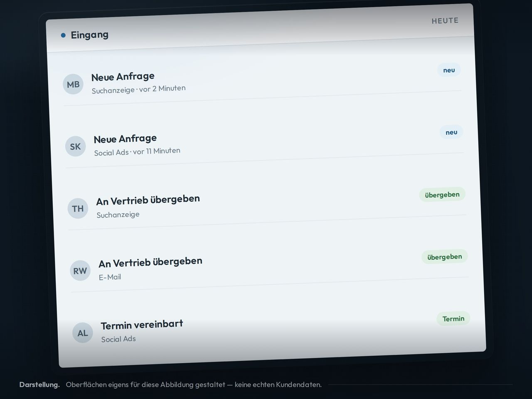
Task: Click the SK avatar icon
Action: coord(76,146)
